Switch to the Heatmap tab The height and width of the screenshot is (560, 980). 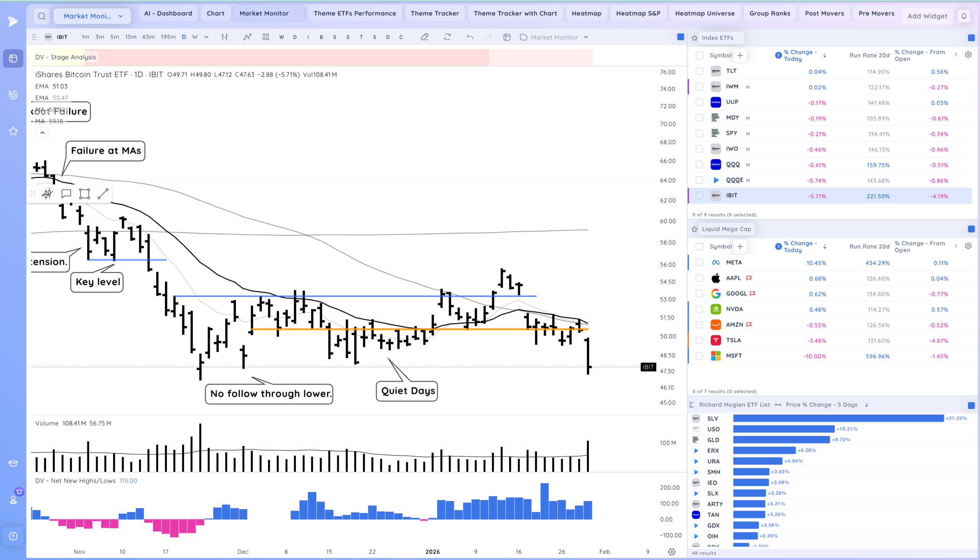click(x=586, y=13)
